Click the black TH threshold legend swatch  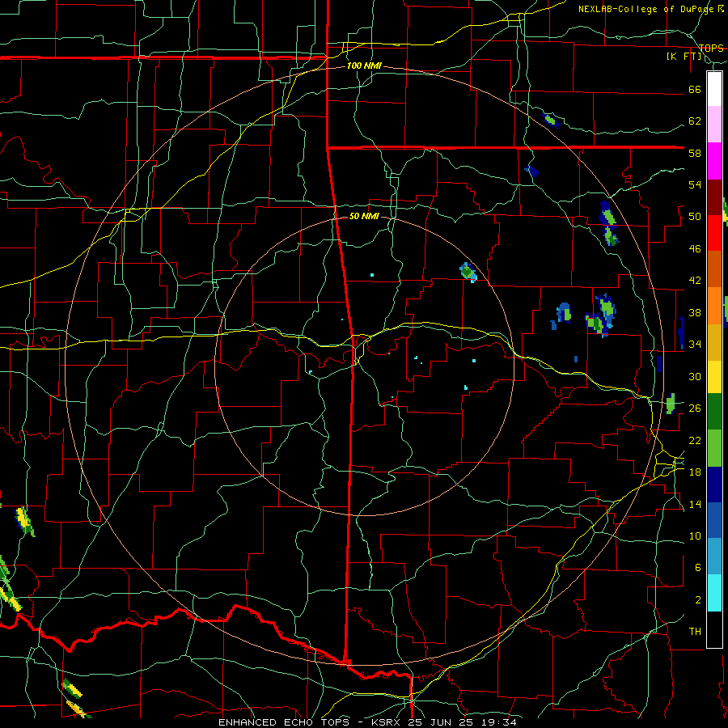tap(714, 629)
